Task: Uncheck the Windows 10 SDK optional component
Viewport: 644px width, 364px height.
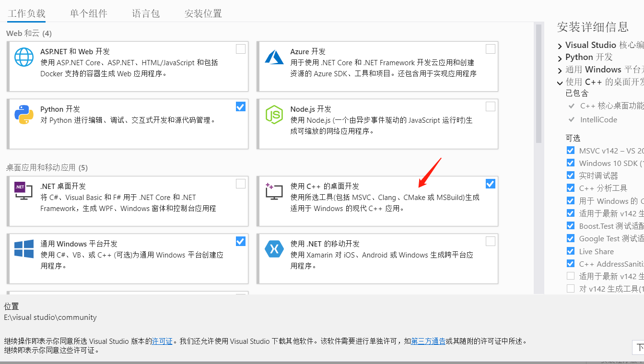Action: 571,163
